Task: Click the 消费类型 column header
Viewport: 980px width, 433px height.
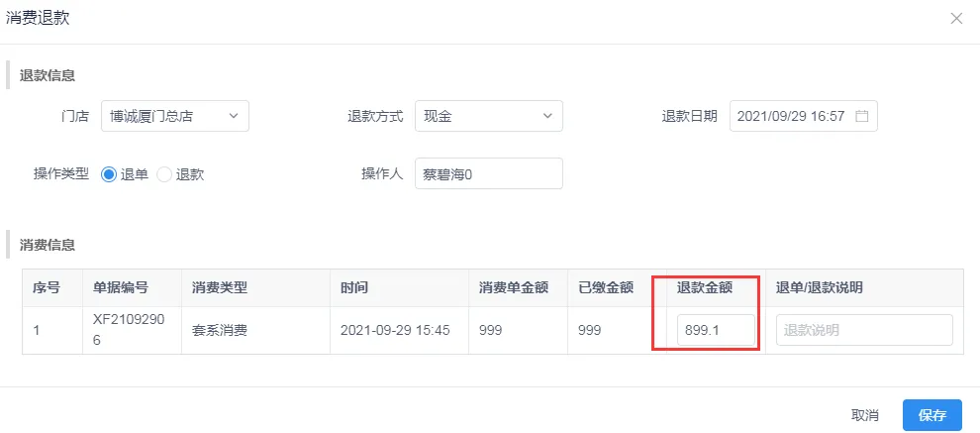Action: (220, 288)
